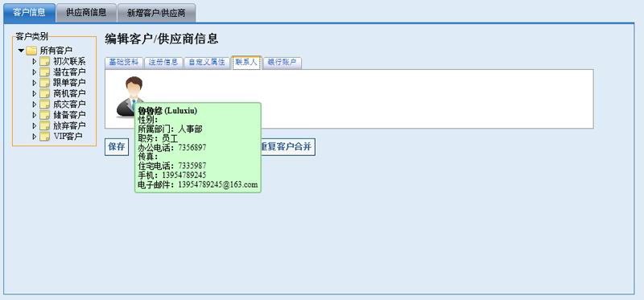Expand the 储备客户 tree node
Image resolution: width=644 pixels, height=300 pixels.
point(35,115)
